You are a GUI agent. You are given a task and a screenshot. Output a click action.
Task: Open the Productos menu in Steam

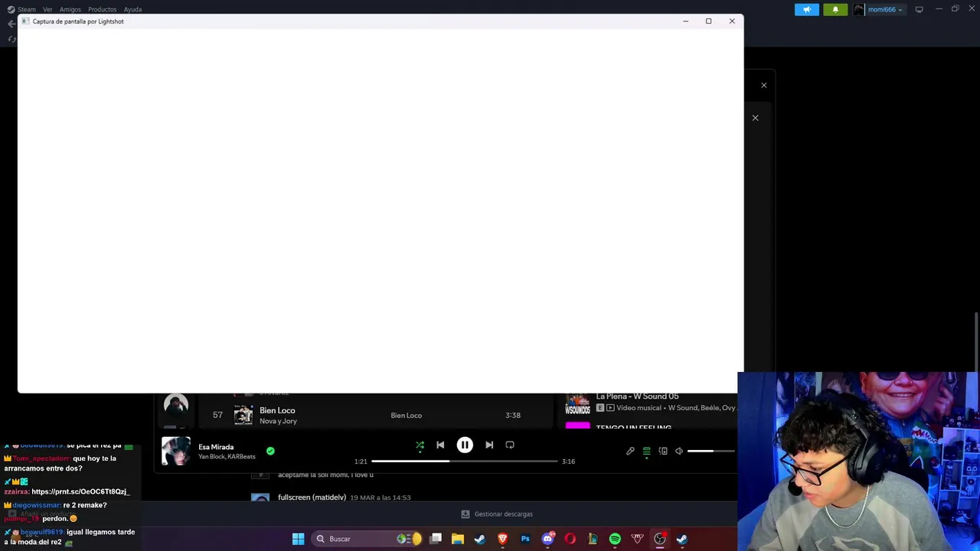click(x=102, y=9)
